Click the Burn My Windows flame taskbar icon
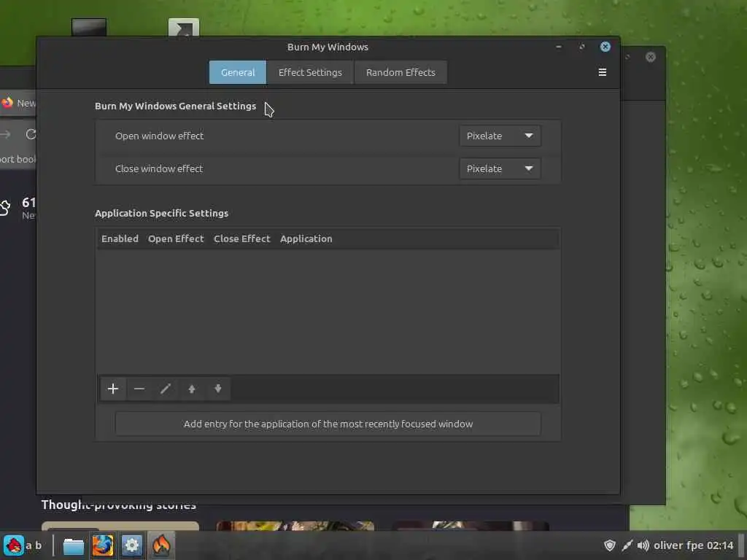Image resolution: width=747 pixels, height=560 pixels. 161,545
